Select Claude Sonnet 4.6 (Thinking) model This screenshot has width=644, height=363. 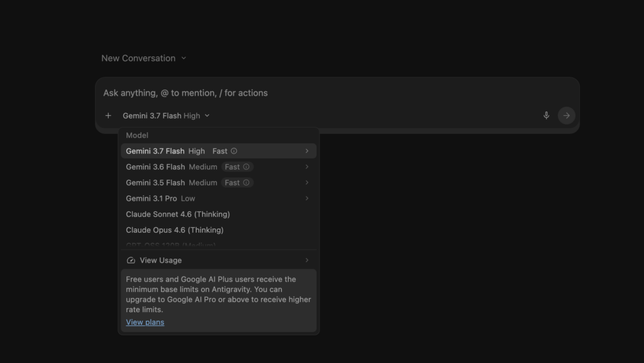pos(218,215)
